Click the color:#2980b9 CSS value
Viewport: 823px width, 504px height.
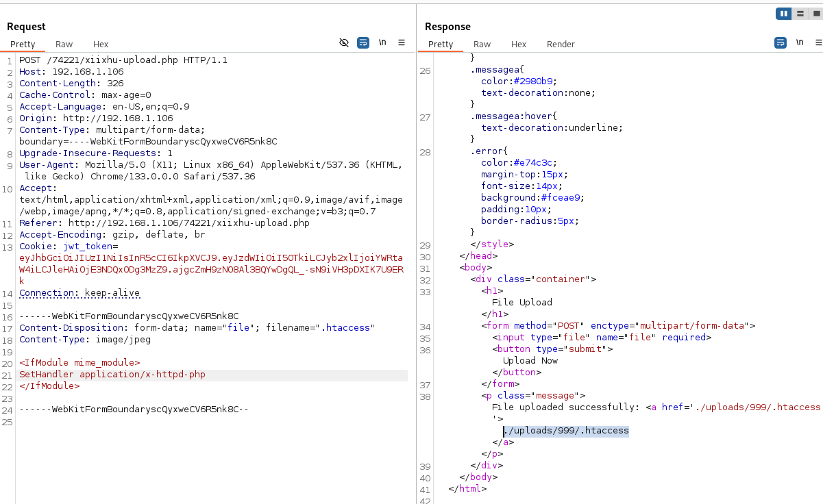(x=519, y=81)
